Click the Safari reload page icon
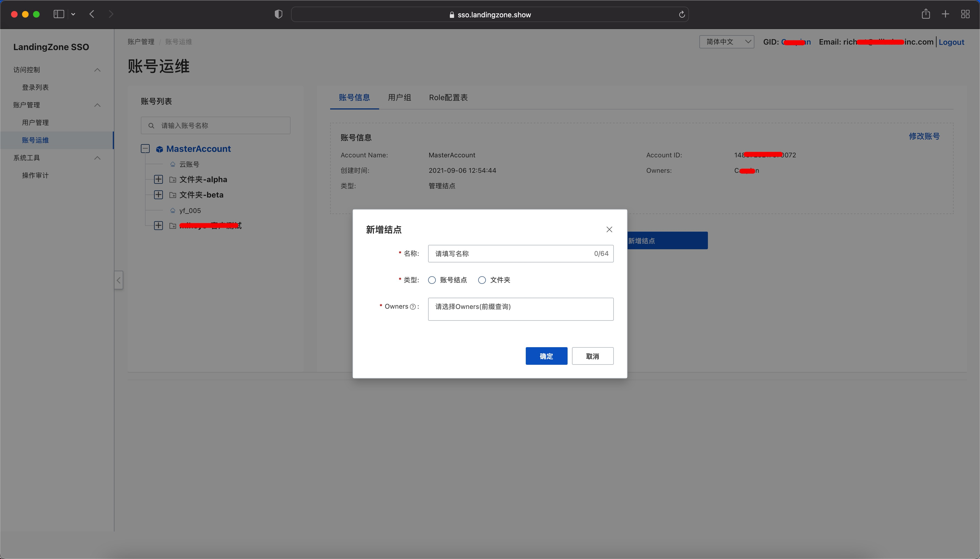Screen dimensions: 980x559 tap(682, 15)
